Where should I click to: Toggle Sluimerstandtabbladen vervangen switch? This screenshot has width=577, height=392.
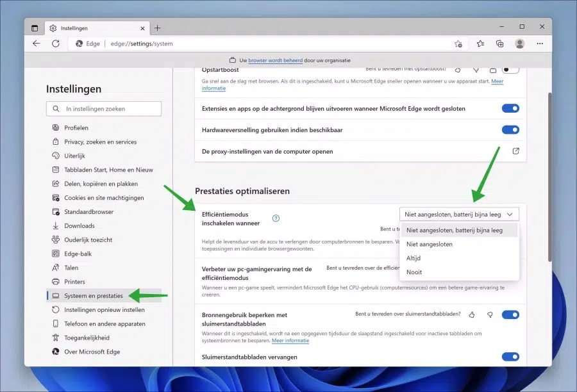pyautogui.click(x=510, y=357)
